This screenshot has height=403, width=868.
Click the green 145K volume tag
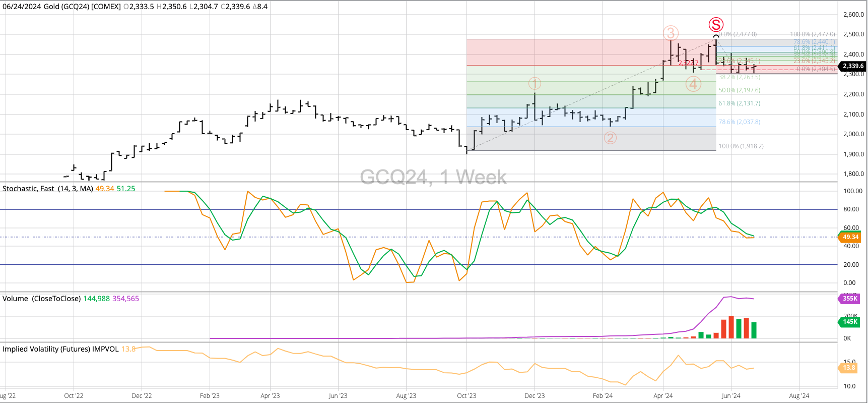pyautogui.click(x=850, y=322)
